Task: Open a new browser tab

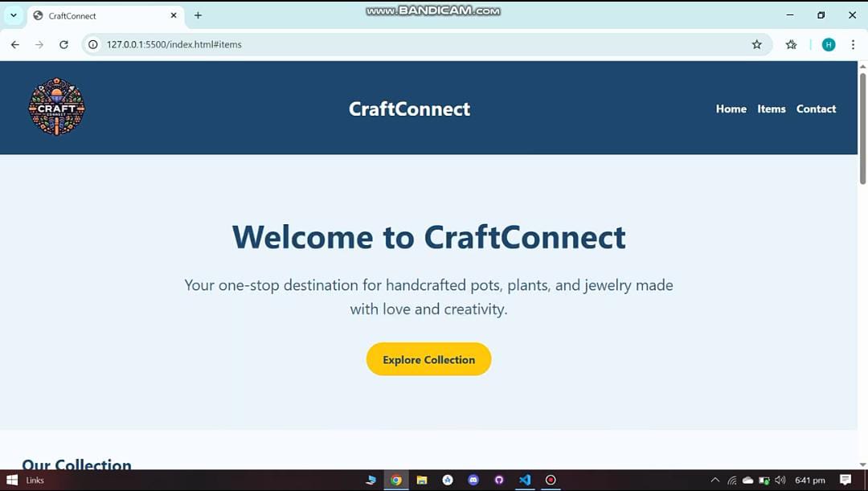Action: [x=198, y=15]
